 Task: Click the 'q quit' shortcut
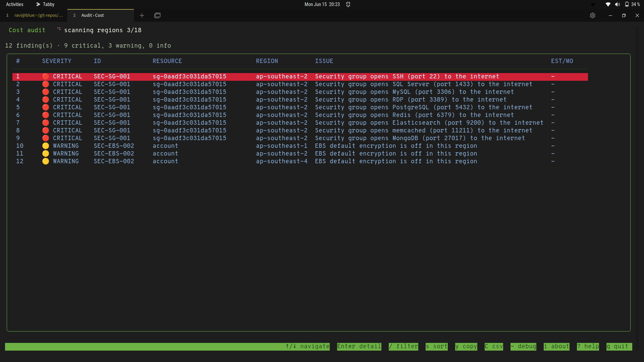click(x=618, y=346)
